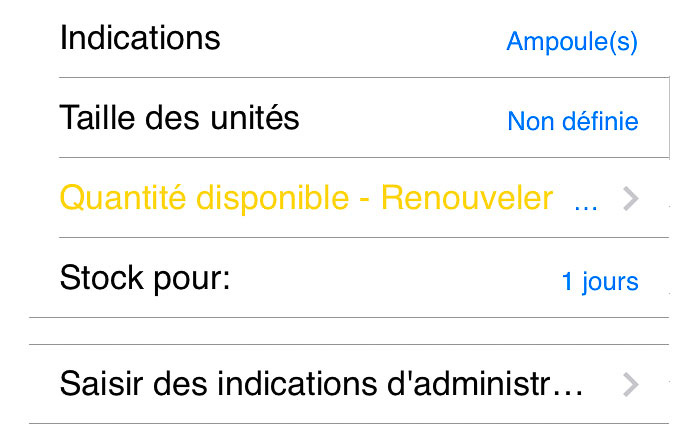Open Saisir des indications d'administr… entry

point(321,384)
